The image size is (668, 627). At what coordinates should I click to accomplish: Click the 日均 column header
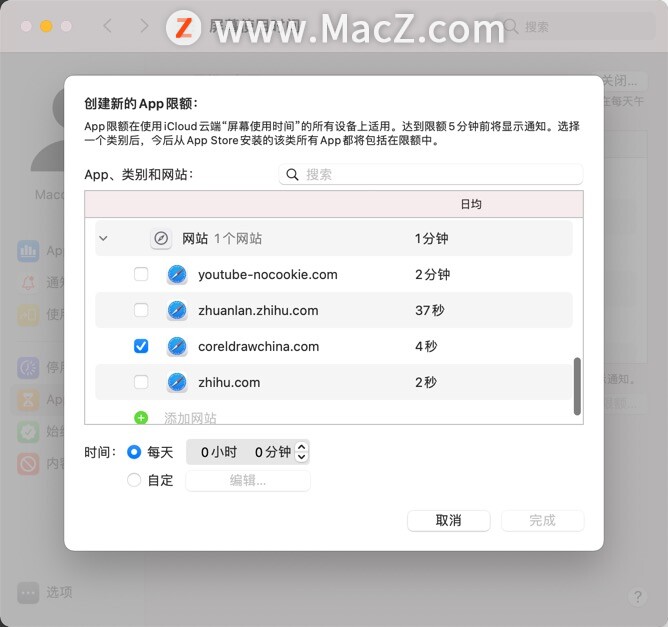[471, 204]
